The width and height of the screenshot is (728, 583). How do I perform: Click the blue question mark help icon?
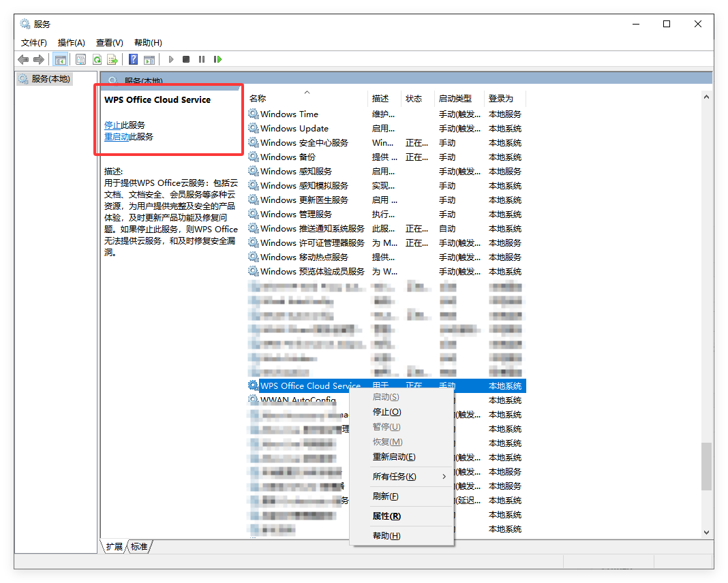(x=133, y=59)
